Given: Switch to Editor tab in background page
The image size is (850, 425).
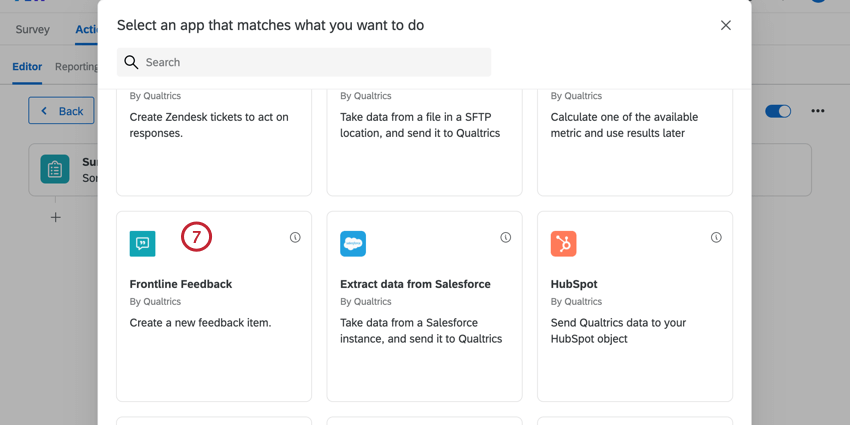Looking at the screenshot, I should click(27, 67).
